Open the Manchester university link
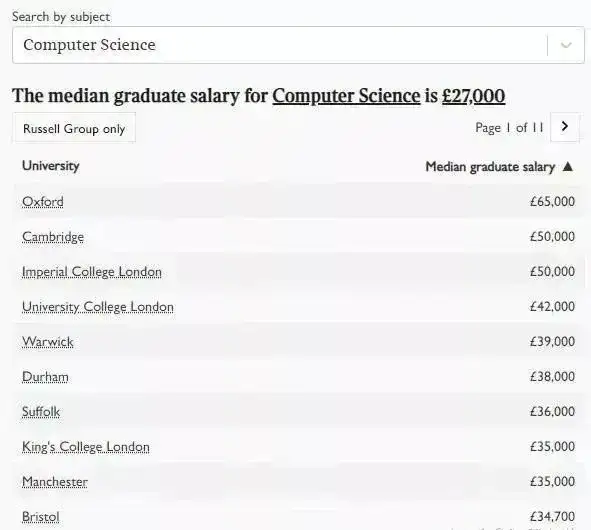This screenshot has height=530, width=591. coord(55,482)
